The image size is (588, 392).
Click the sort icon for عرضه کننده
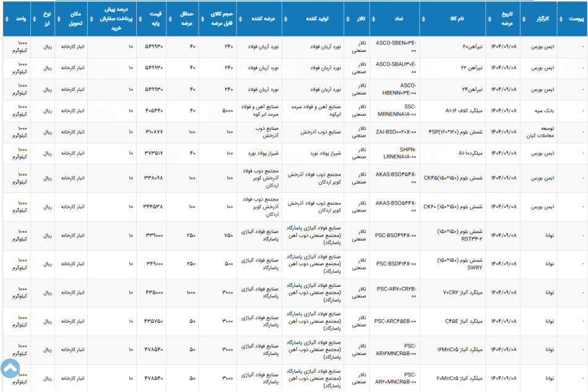click(x=240, y=19)
